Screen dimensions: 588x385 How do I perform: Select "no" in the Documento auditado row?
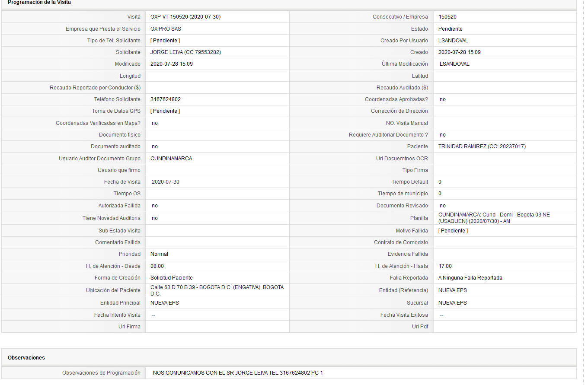tap(155, 146)
